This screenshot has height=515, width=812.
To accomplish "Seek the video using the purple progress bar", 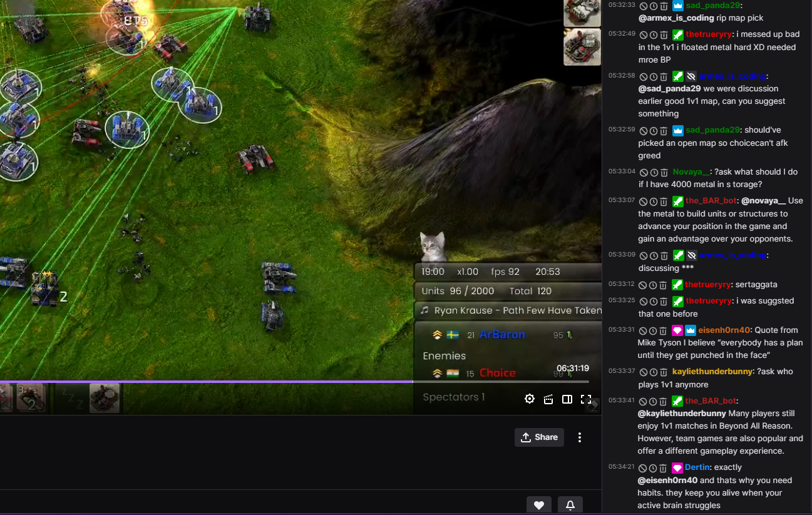I will point(294,381).
